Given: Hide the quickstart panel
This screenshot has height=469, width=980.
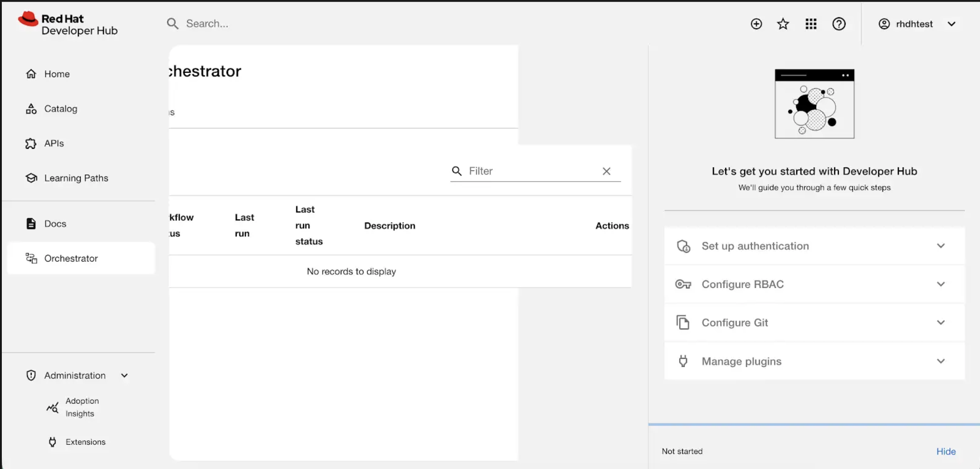Looking at the screenshot, I should (946, 451).
